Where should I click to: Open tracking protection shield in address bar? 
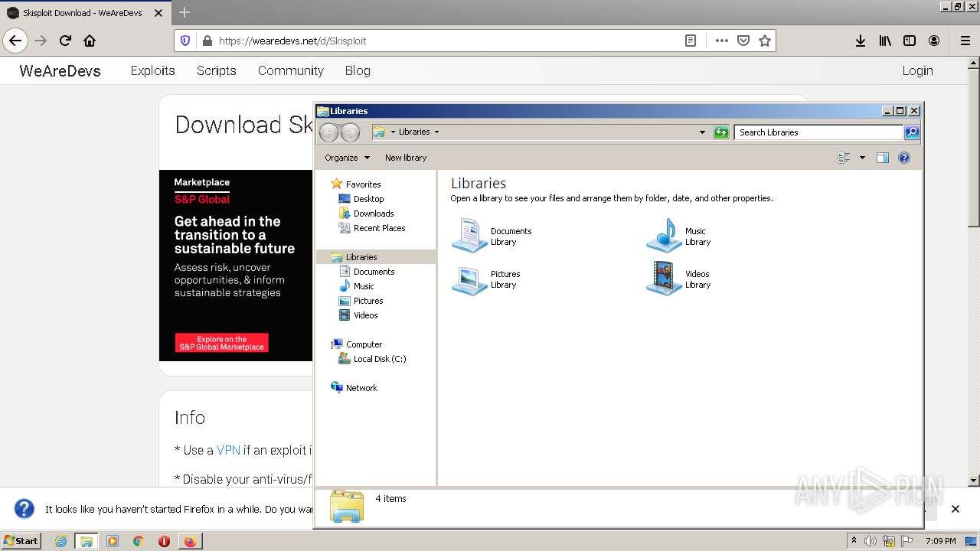pyautogui.click(x=185, y=41)
